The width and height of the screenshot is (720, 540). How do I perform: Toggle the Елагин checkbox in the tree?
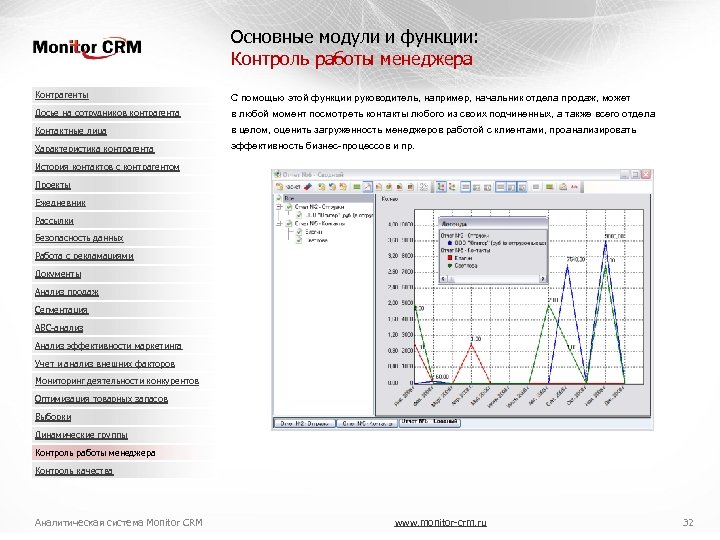point(299,232)
